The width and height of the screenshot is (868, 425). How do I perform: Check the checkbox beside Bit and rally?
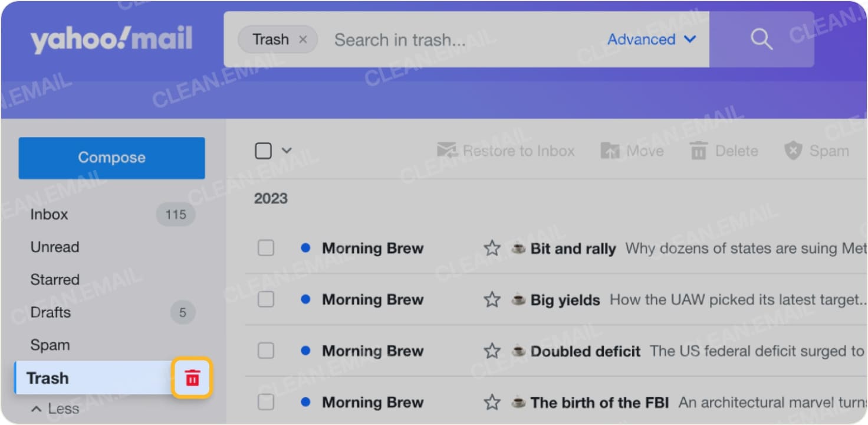265,248
